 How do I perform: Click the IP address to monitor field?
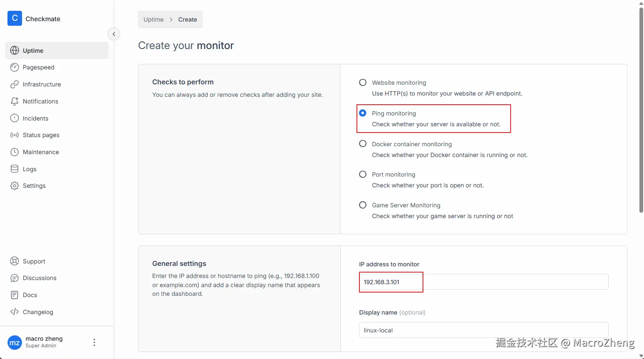click(484, 282)
